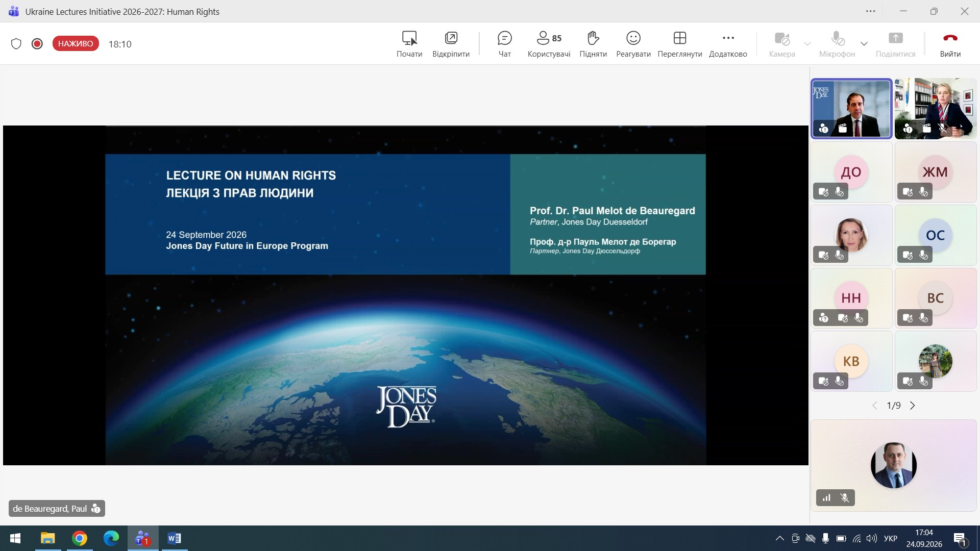Open the Wi-Fi network tray icon
The image size is (980, 551).
(x=857, y=538)
